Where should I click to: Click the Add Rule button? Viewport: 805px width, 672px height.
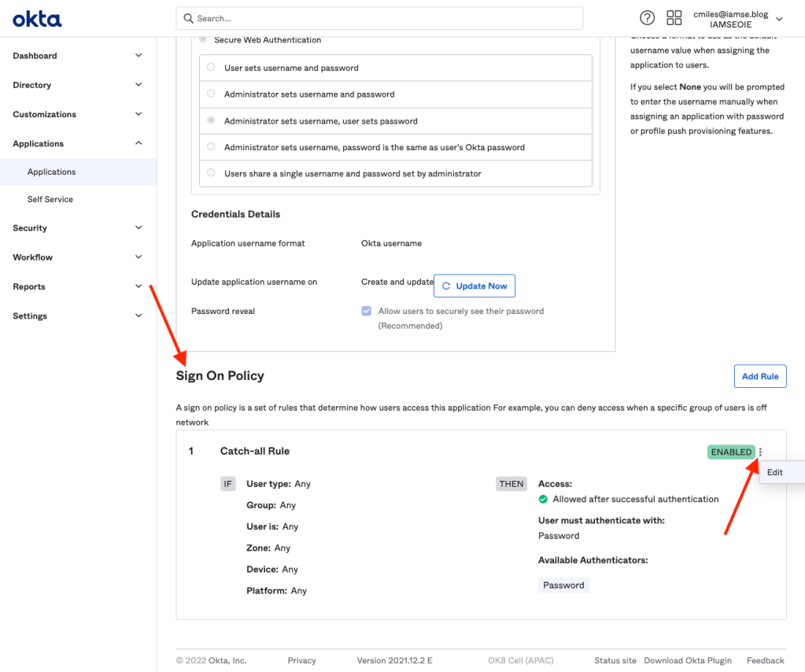click(x=759, y=376)
